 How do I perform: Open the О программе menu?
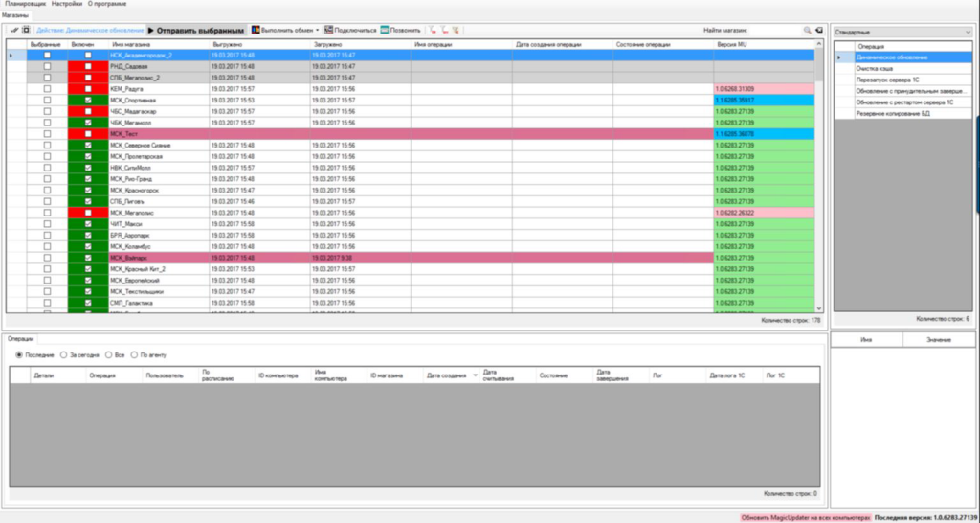[106, 4]
